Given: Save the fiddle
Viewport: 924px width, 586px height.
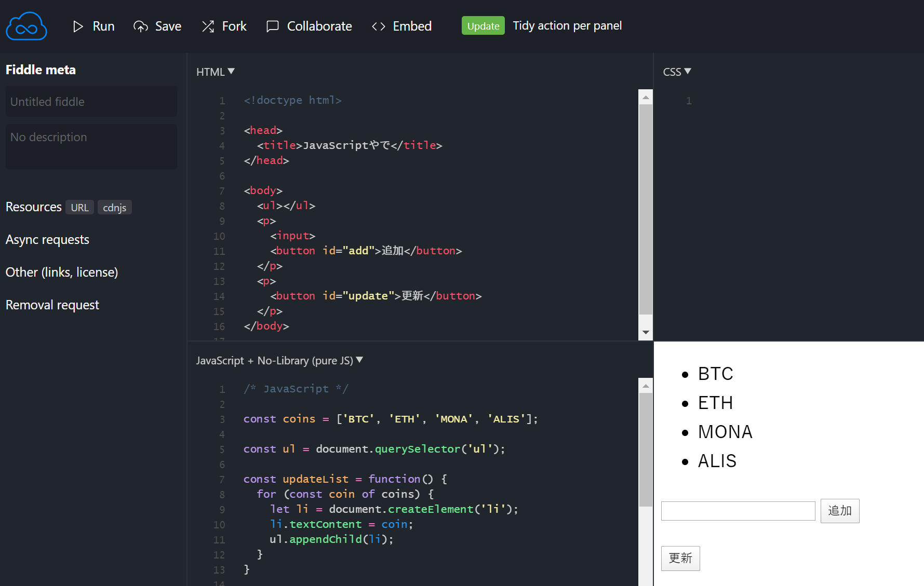Looking at the screenshot, I should 157,26.
